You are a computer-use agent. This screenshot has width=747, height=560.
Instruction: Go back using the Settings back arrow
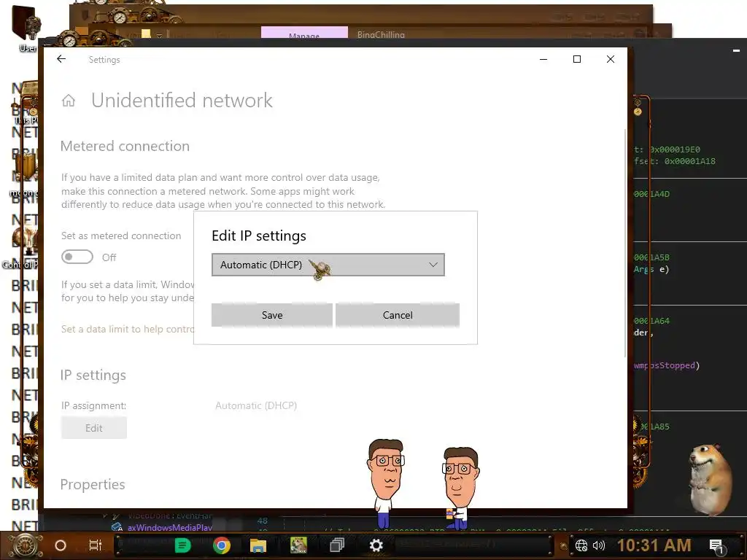(61, 59)
